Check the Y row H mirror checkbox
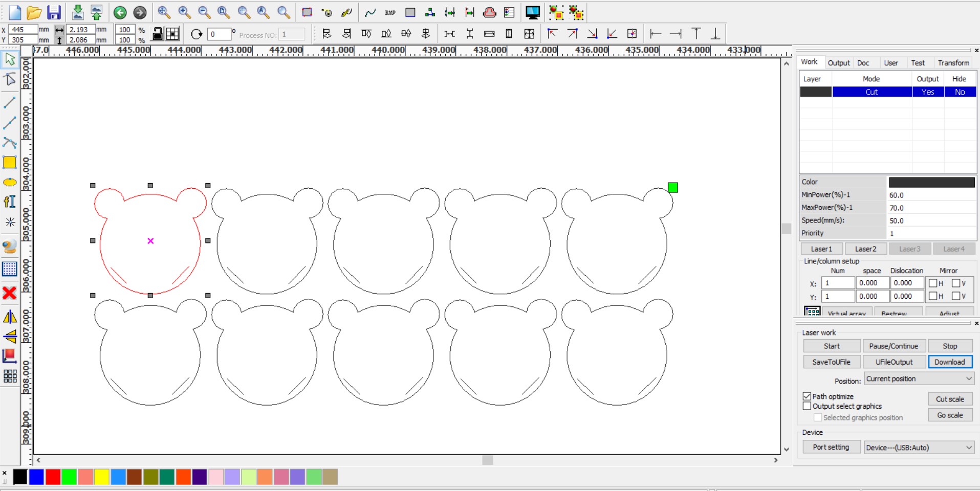980x491 pixels. click(x=933, y=296)
